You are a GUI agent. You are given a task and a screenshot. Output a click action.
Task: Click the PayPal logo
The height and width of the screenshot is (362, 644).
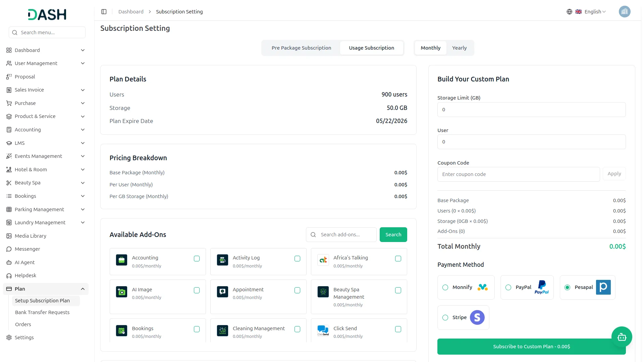pos(541,287)
